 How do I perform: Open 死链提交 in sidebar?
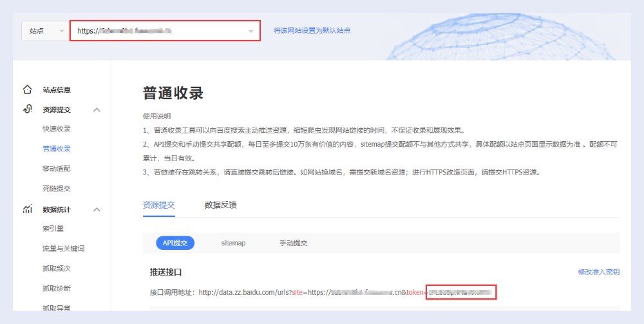point(57,189)
